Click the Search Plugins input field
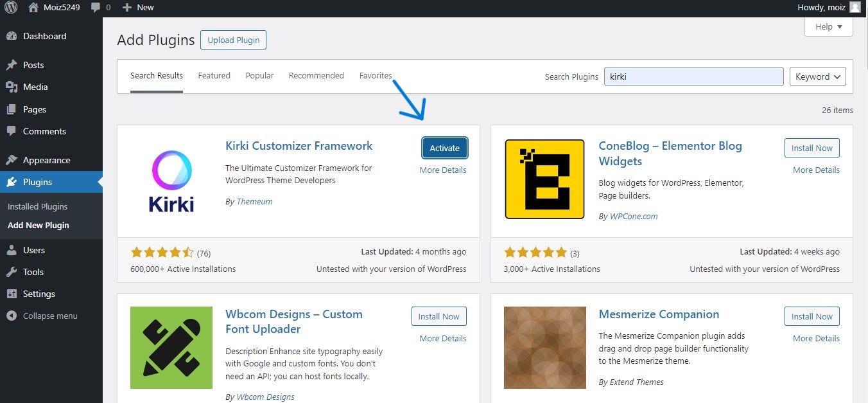Screen dimensions: 868x403 [693, 76]
